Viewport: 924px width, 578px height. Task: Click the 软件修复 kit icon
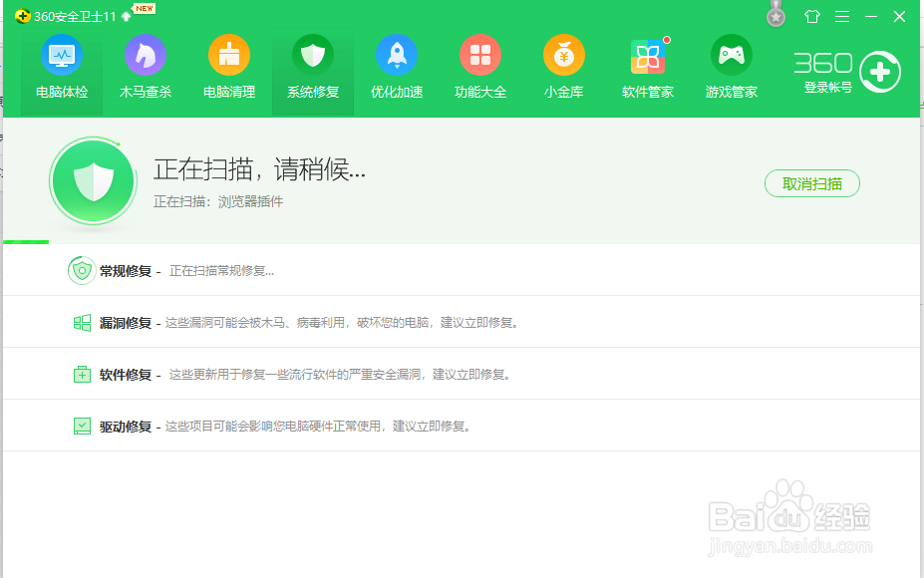coord(82,374)
